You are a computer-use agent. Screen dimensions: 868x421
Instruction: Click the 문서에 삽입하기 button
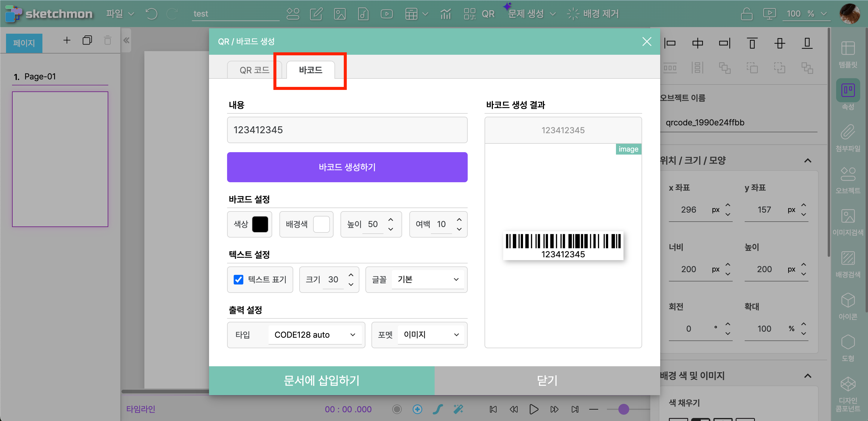pos(322,381)
